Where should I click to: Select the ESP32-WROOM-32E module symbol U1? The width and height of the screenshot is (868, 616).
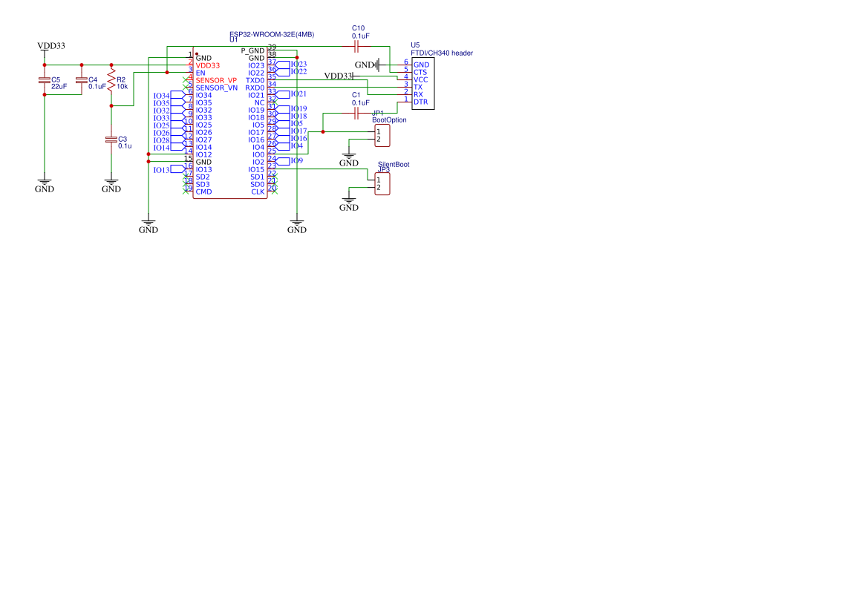click(x=230, y=122)
